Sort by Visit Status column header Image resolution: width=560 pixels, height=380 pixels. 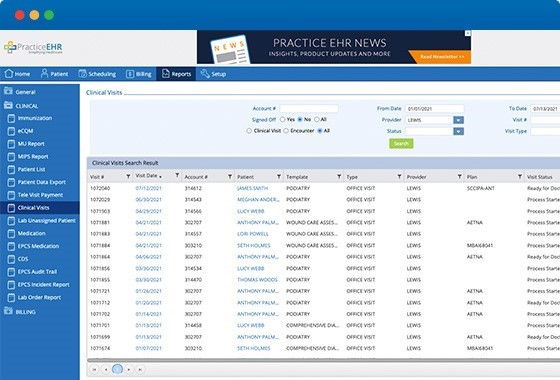click(539, 177)
